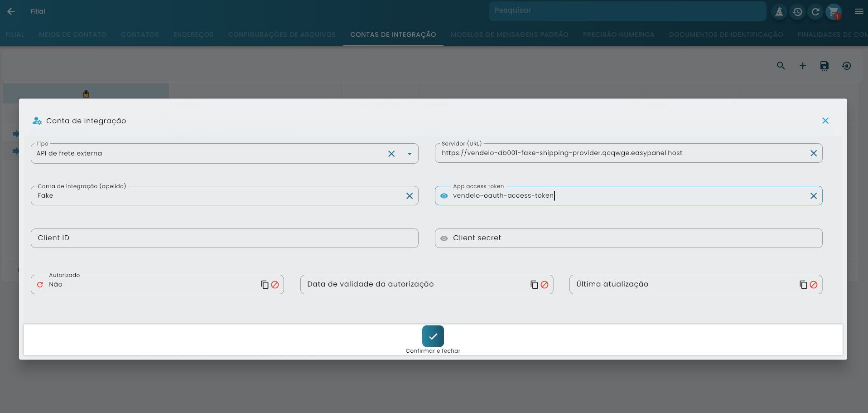Viewport: 868px width, 413px height.
Task: Open the MODELOS DE MENSAGENS PADRÃO tab
Action: 509,34
